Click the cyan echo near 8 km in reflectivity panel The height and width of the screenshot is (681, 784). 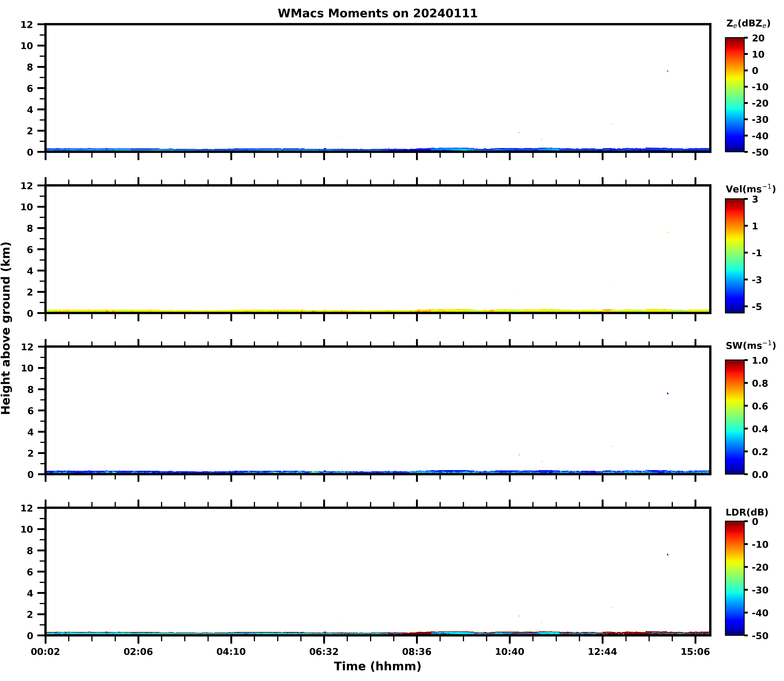(668, 71)
